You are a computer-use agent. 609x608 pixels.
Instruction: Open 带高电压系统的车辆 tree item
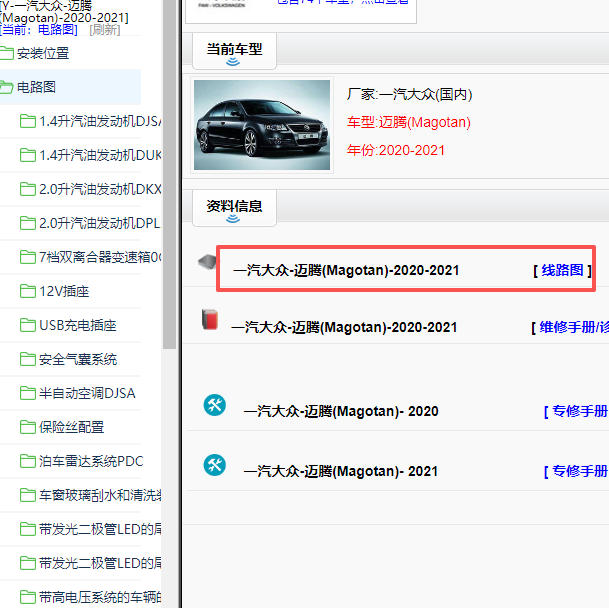100,597
